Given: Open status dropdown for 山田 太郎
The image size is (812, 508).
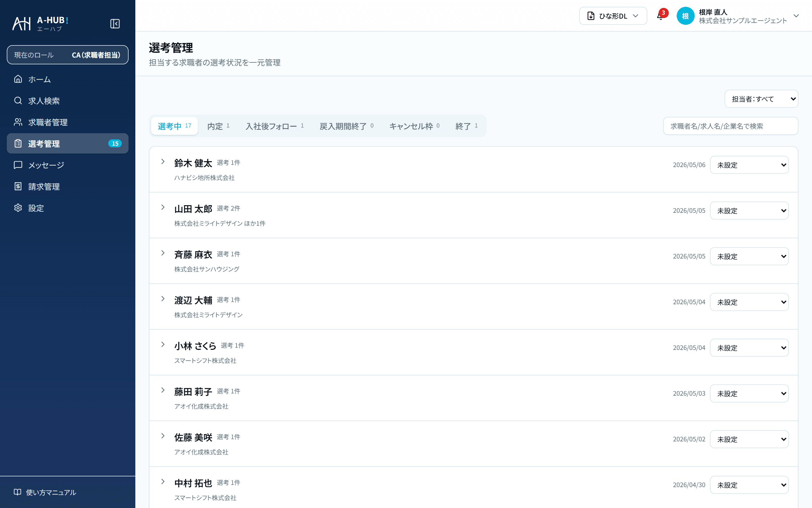Looking at the screenshot, I should (749, 211).
